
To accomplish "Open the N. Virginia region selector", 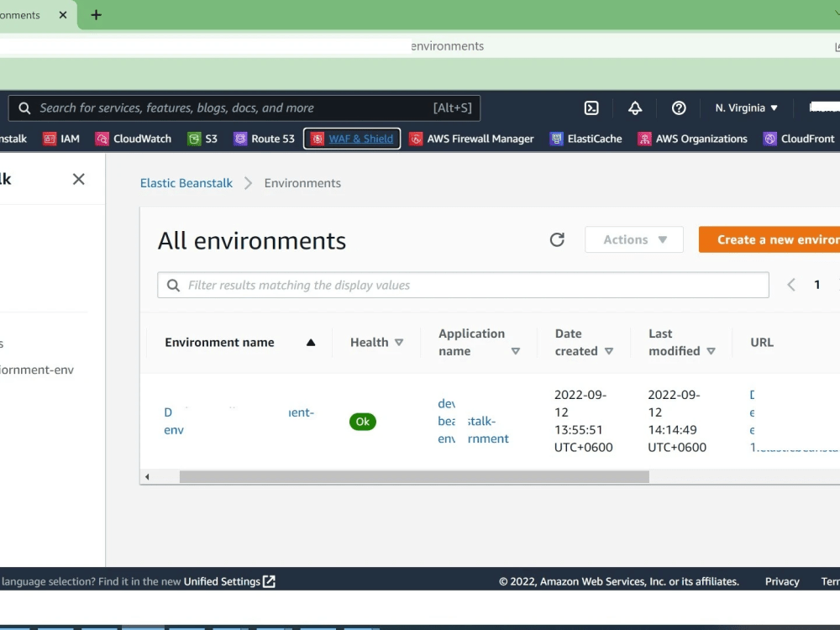I will pyautogui.click(x=746, y=108).
